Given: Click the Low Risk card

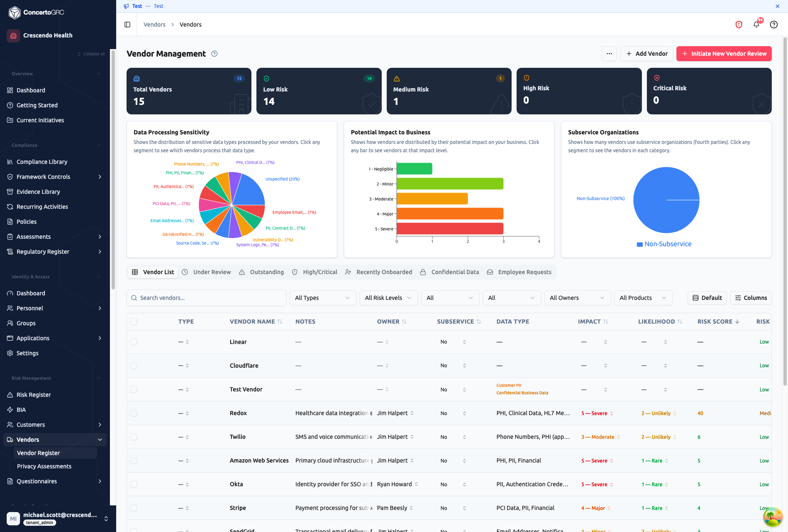Looking at the screenshot, I should [x=319, y=91].
